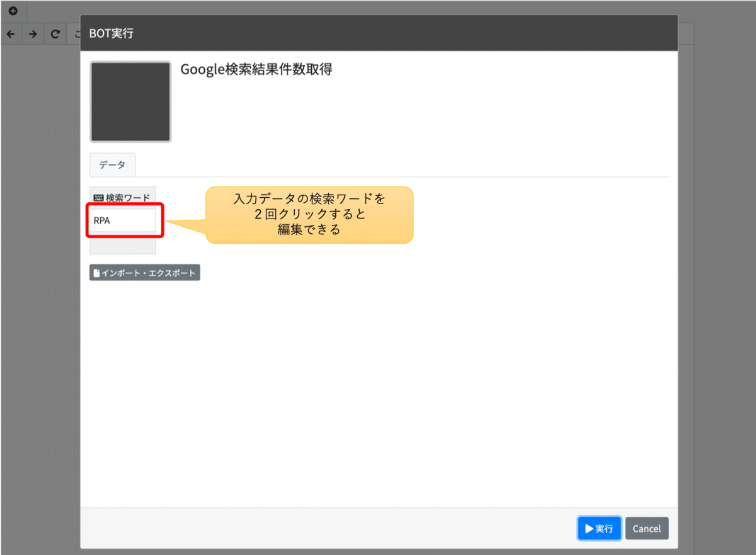The image size is (756, 555).
Task: Click the document icon on インポート・エクスポート button
Action: [96, 272]
